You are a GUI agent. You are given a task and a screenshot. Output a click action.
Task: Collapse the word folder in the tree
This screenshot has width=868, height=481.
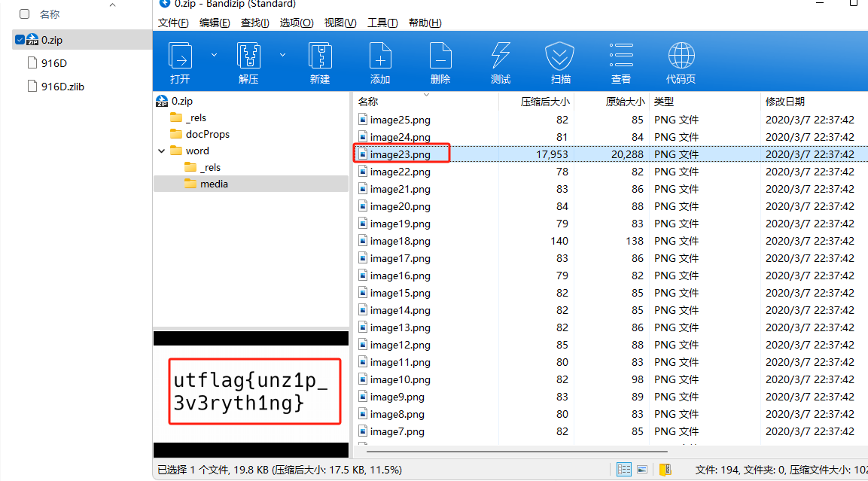pyautogui.click(x=161, y=150)
